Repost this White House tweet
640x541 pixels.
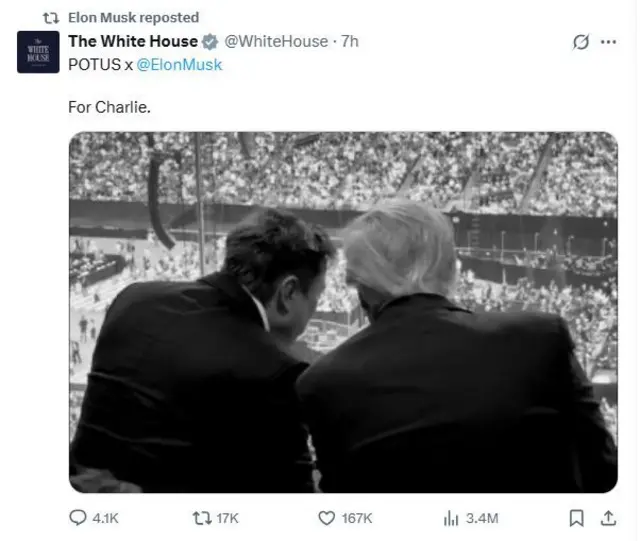[x=202, y=518]
